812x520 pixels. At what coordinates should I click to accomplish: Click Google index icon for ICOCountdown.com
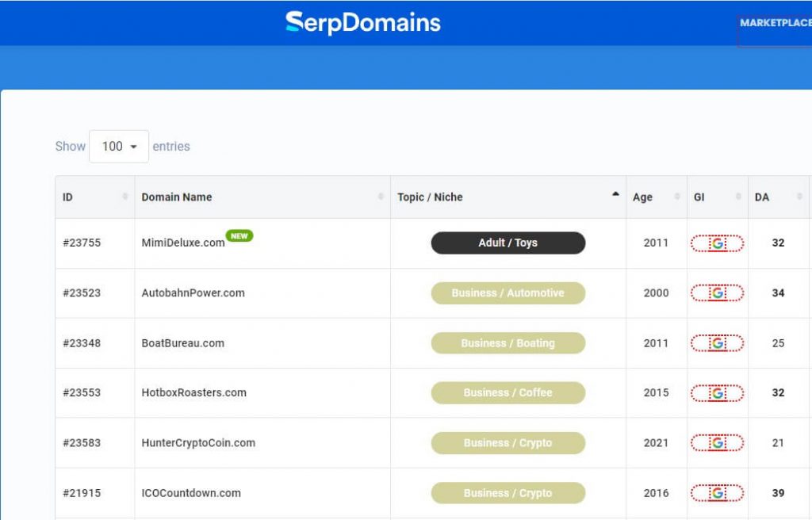click(x=717, y=493)
